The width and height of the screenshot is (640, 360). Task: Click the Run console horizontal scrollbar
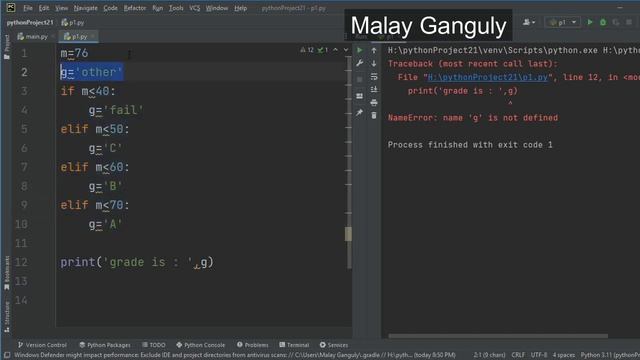point(498,336)
